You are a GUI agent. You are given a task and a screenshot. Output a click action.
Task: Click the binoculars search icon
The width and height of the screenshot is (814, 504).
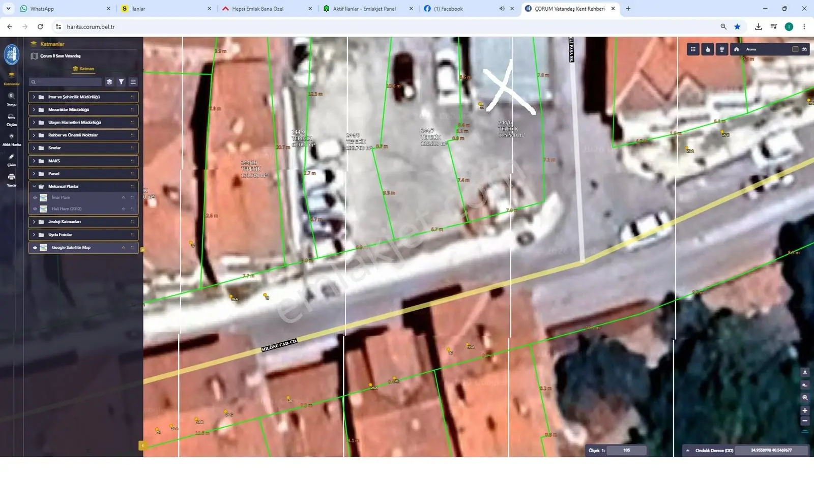(804, 49)
